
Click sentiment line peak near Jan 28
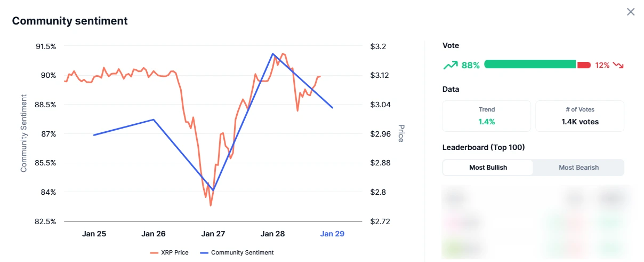coord(272,53)
